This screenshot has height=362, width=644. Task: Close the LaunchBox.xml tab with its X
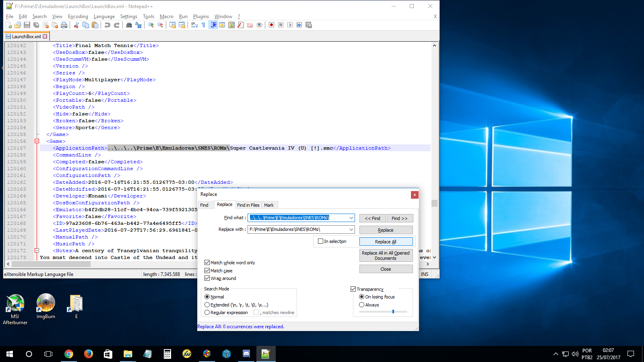click(45, 36)
